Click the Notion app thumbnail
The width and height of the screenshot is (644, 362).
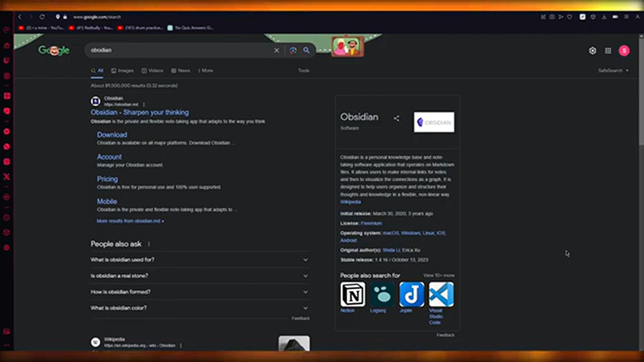pos(353,294)
